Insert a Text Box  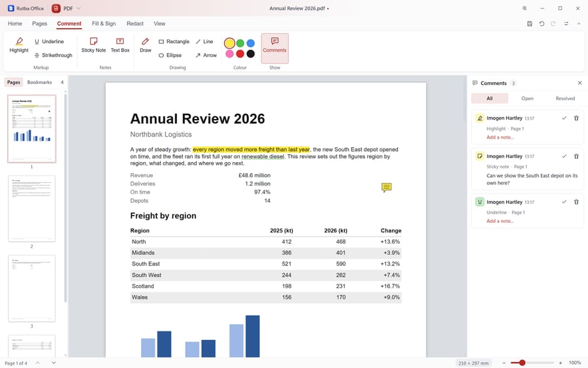coord(120,45)
